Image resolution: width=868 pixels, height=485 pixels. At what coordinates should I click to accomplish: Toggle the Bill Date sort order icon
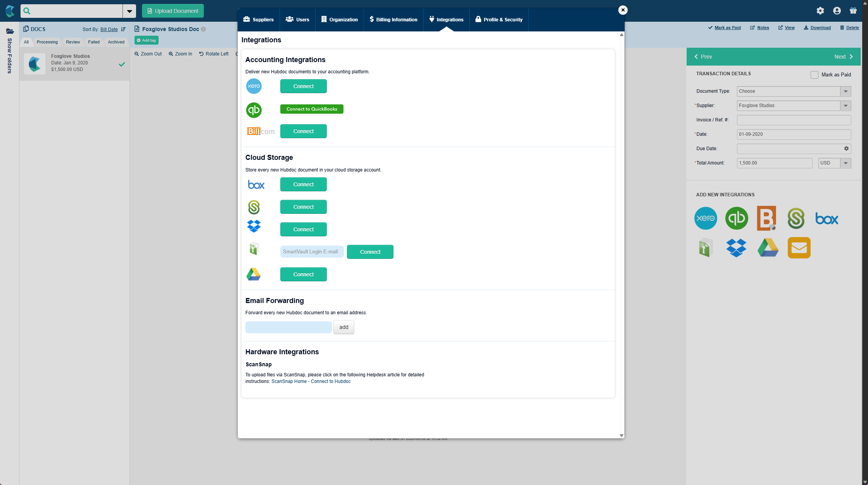point(123,29)
